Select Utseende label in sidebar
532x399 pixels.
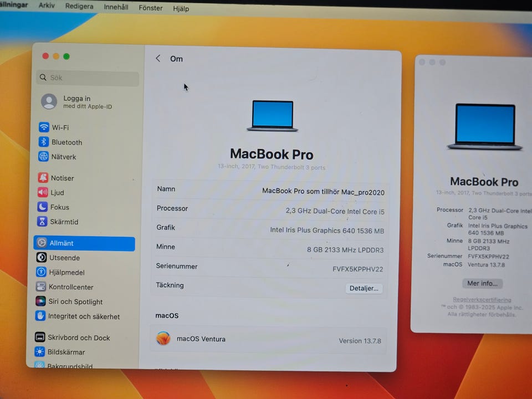click(64, 258)
